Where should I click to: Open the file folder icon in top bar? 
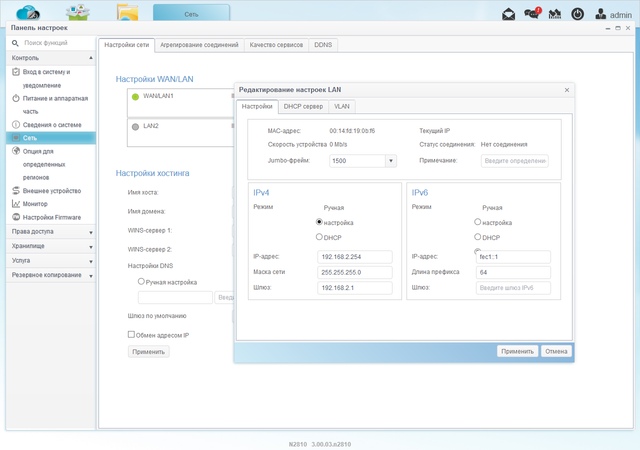tap(127, 12)
